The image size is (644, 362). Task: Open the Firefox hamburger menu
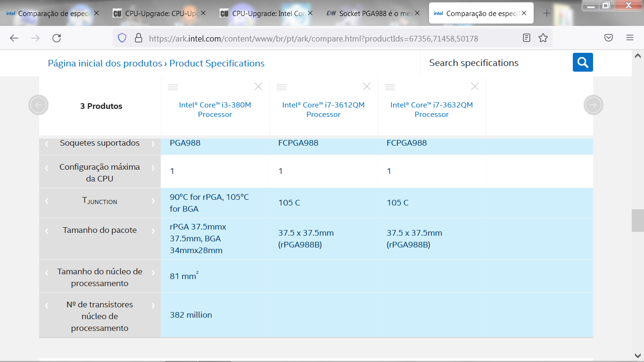pyautogui.click(x=630, y=38)
